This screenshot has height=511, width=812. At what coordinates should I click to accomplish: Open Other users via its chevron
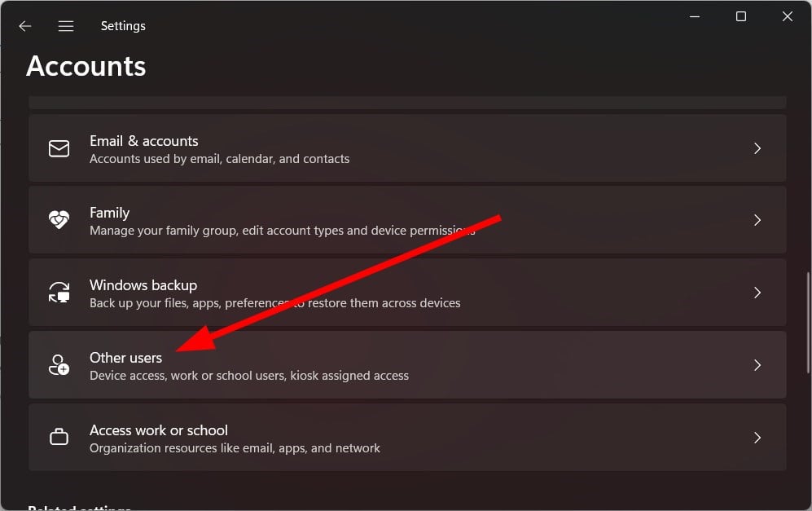click(x=757, y=365)
